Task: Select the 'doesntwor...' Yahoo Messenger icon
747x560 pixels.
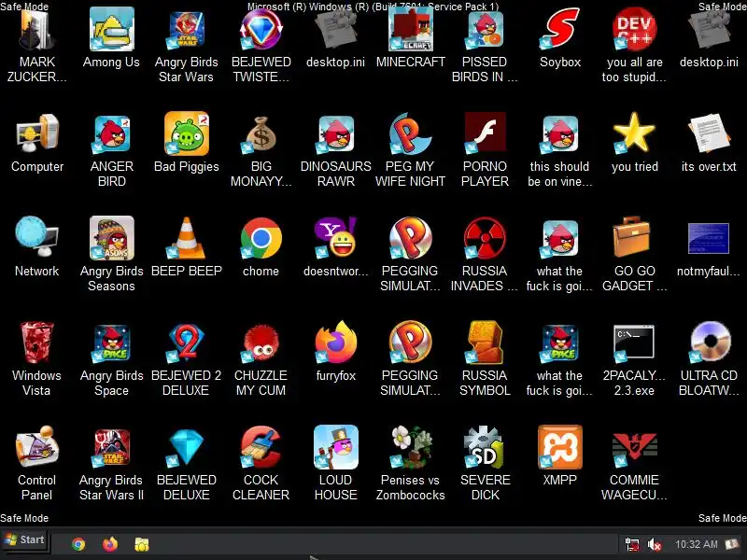Action: (336, 238)
